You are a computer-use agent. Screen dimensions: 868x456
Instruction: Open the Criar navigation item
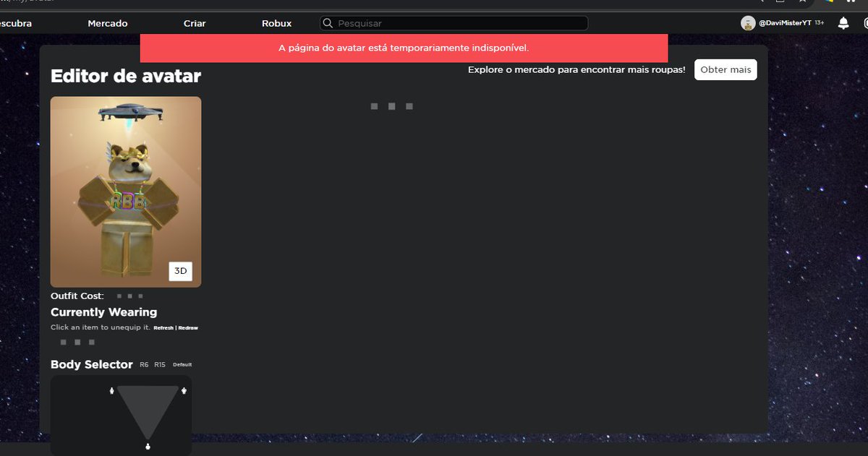tap(195, 23)
